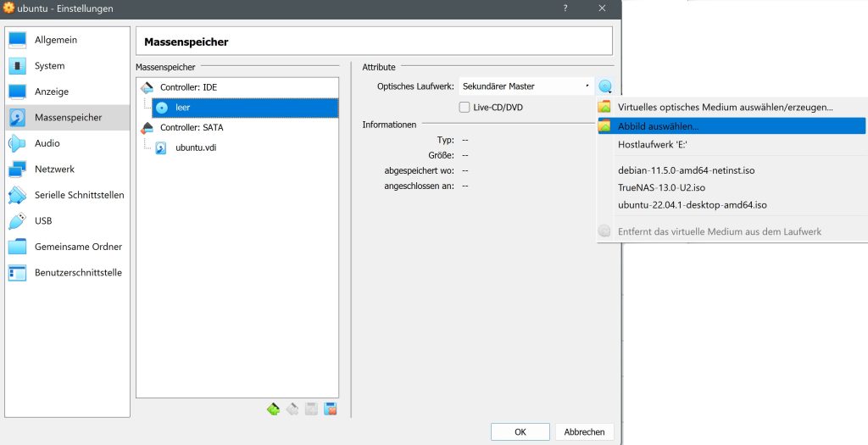Click the Typ information label
The image size is (868, 445).
pos(446,141)
